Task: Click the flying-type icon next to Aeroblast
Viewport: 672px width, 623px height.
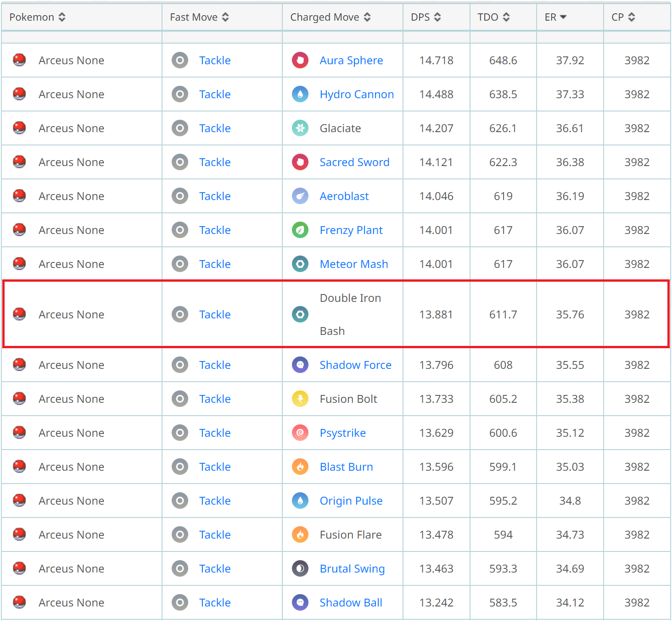Action: (300, 196)
